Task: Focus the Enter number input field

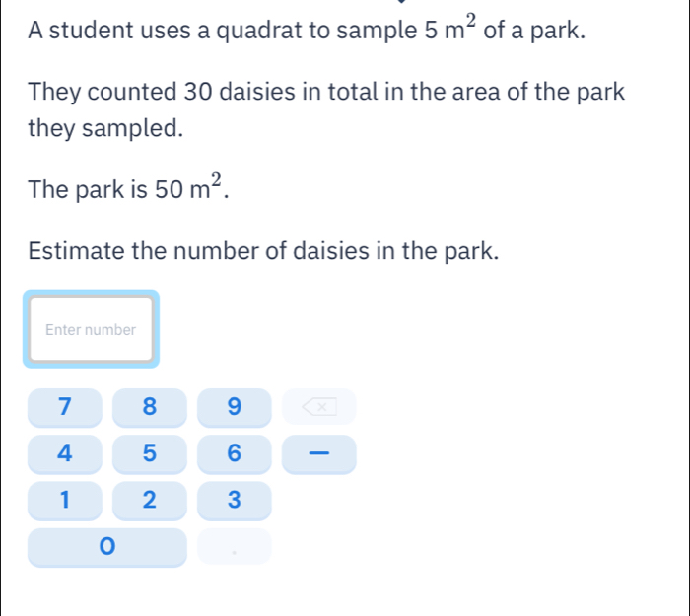Action: [91, 330]
